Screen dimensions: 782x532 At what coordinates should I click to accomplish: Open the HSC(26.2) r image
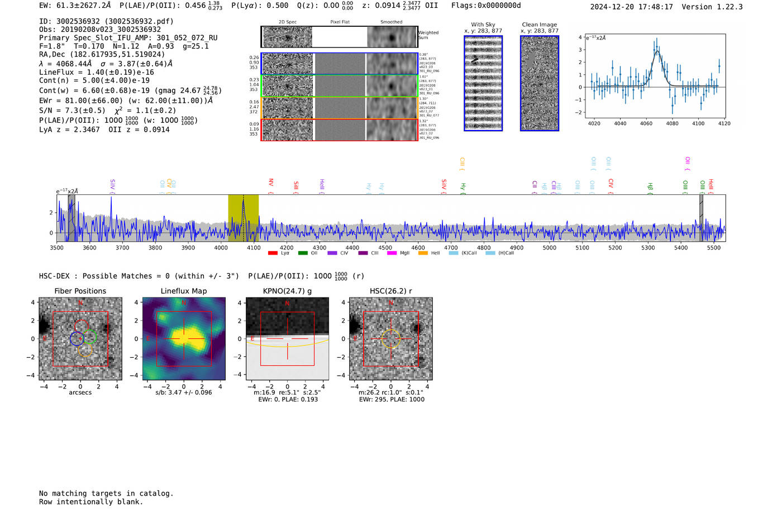pos(390,339)
